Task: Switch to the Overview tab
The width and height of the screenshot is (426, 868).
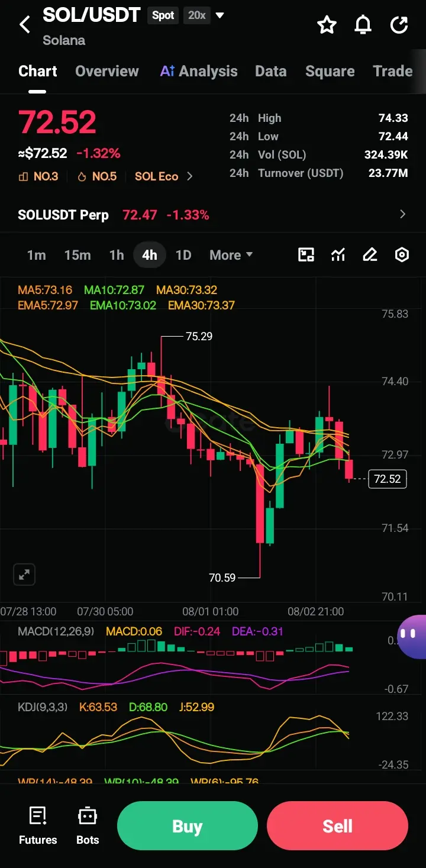Action: click(x=107, y=72)
